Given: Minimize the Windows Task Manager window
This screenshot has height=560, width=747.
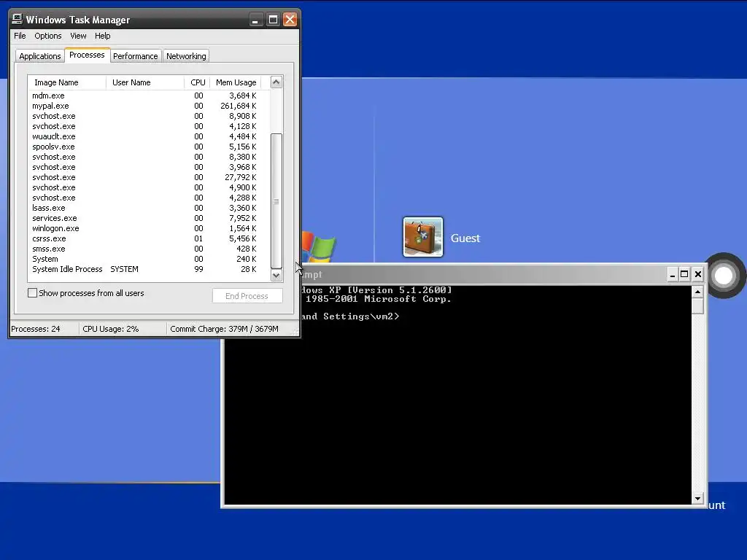Looking at the screenshot, I should tap(255, 20).
